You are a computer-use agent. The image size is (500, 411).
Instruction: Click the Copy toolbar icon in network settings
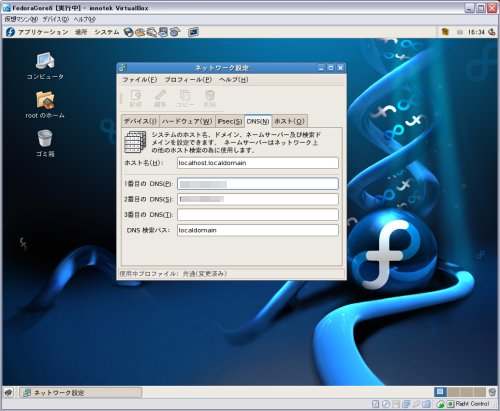tap(185, 98)
